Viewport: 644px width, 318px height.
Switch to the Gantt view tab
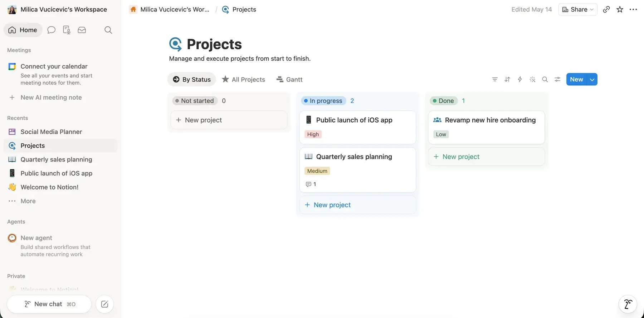point(289,79)
